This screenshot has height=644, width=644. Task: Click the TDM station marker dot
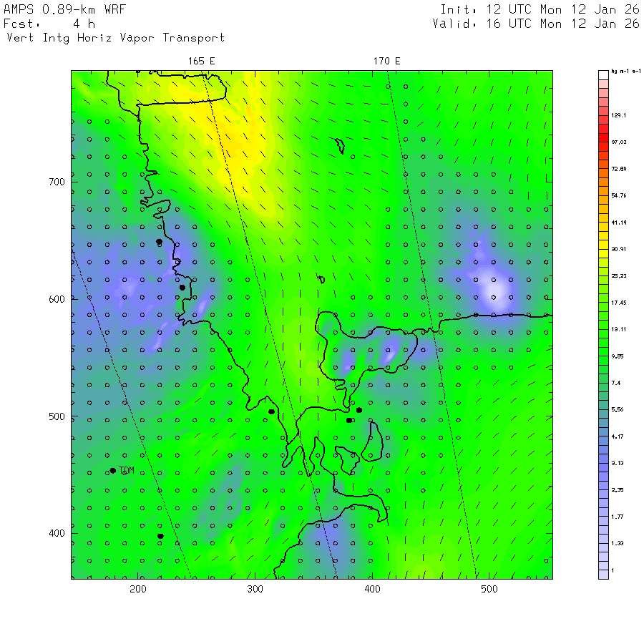click(x=113, y=470)
